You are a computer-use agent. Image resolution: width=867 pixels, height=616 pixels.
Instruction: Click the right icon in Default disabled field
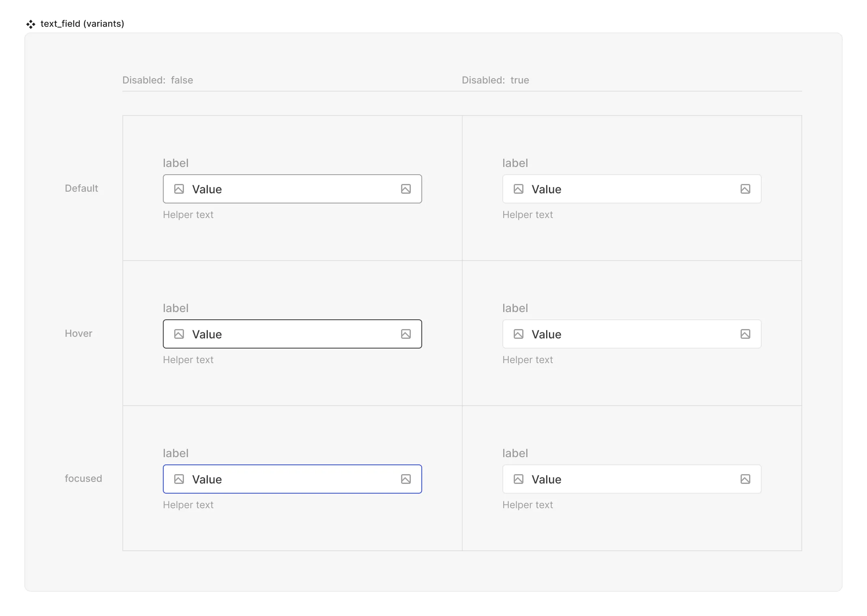[744, 189]
